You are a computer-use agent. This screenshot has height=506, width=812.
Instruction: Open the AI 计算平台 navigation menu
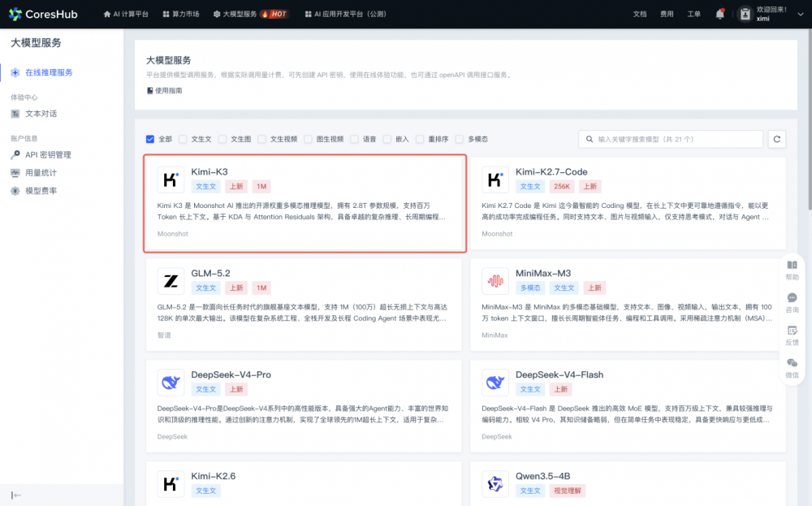coord(126,14)
